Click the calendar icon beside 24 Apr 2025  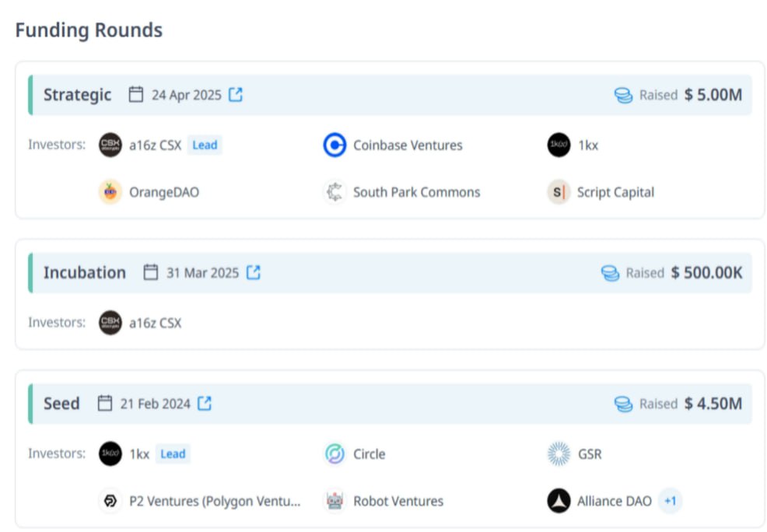136,94
